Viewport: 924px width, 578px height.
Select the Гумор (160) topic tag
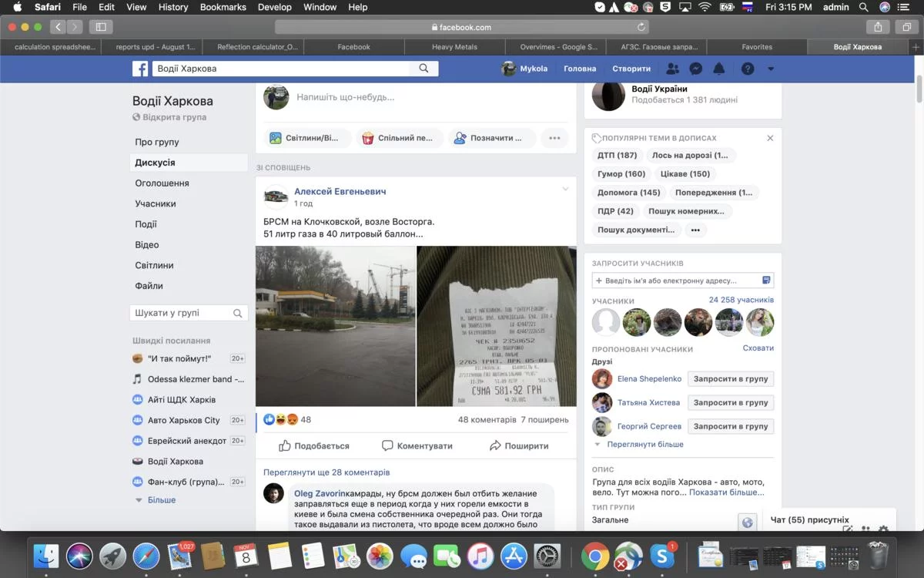pos(621,173)
